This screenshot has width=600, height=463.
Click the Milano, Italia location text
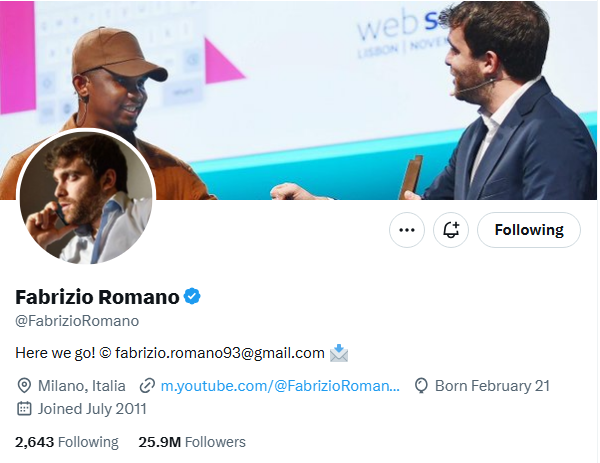click(x=82, y=386)
